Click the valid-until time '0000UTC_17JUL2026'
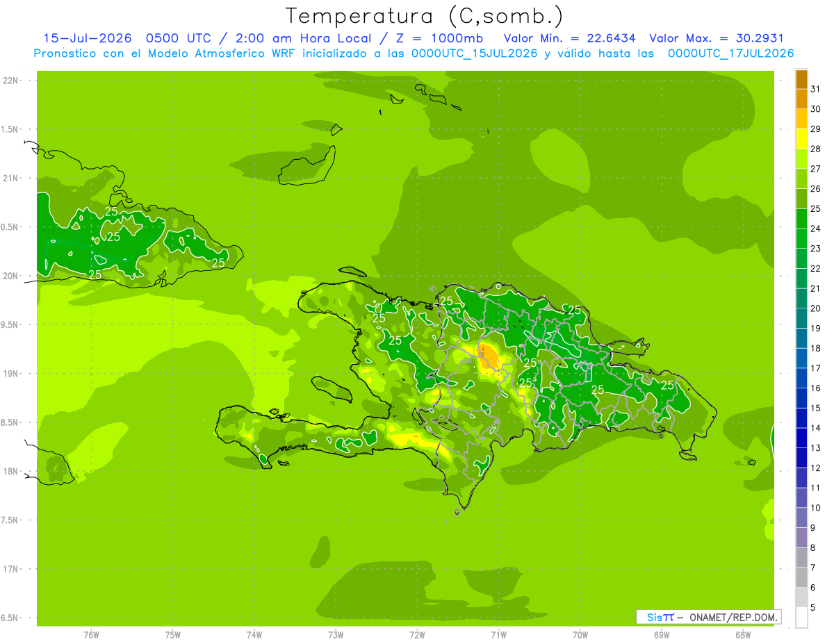Screen dimensions: 834x644 [731, 53]
